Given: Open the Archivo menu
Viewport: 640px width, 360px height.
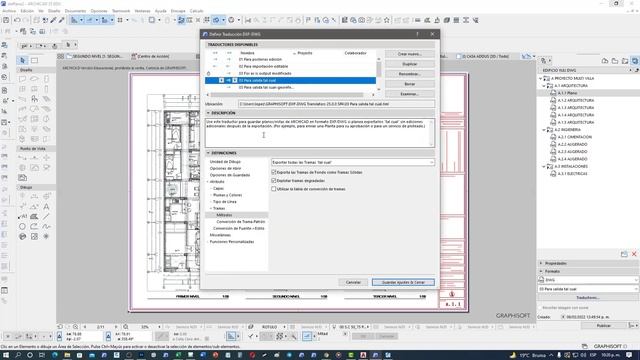Looking at the screenshot, I should pos(9,11).
